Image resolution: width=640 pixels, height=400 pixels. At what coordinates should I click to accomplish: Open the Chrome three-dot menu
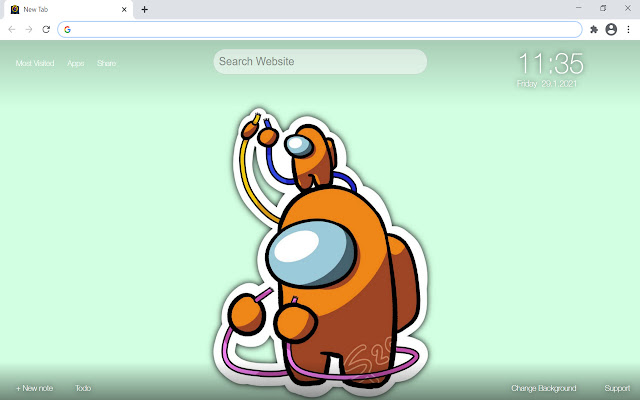pyautogui.click(x=628, y=29)
